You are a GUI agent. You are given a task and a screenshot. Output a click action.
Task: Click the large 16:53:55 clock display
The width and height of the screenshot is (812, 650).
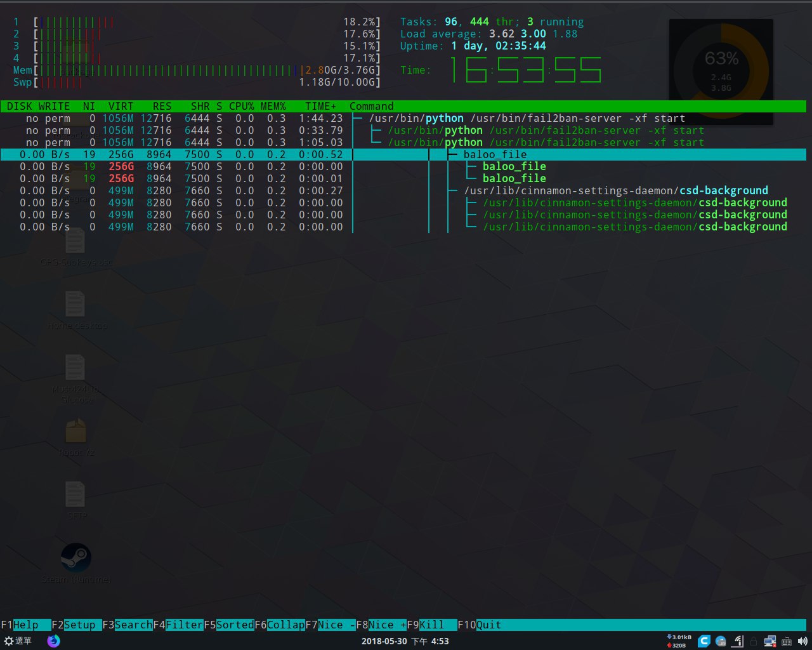(x=525, y=70)
